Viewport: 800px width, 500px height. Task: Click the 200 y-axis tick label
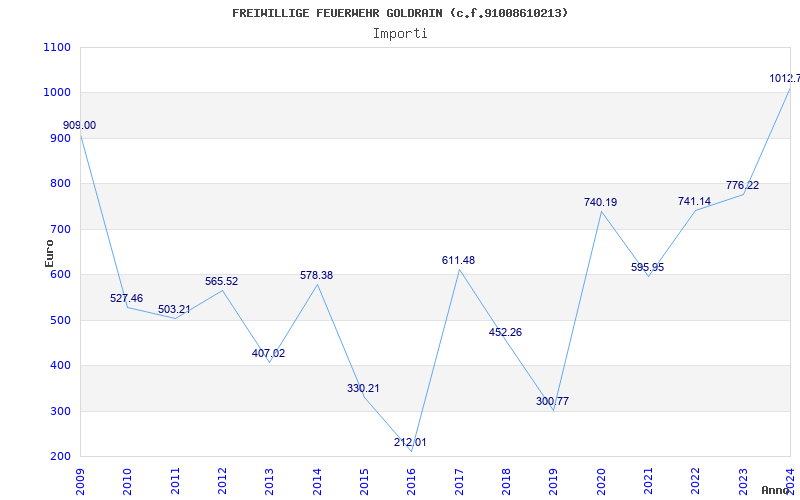click(60, 457)
